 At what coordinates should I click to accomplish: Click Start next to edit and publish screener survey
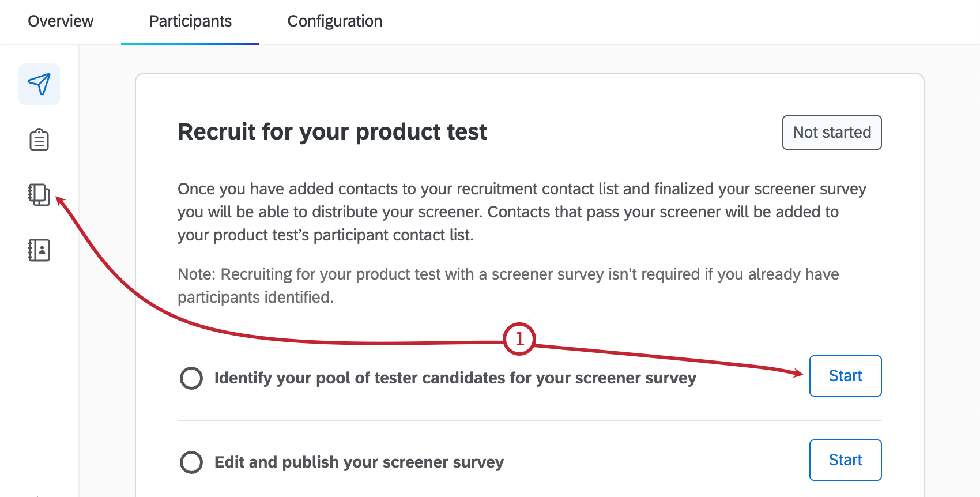coord(845,460)
